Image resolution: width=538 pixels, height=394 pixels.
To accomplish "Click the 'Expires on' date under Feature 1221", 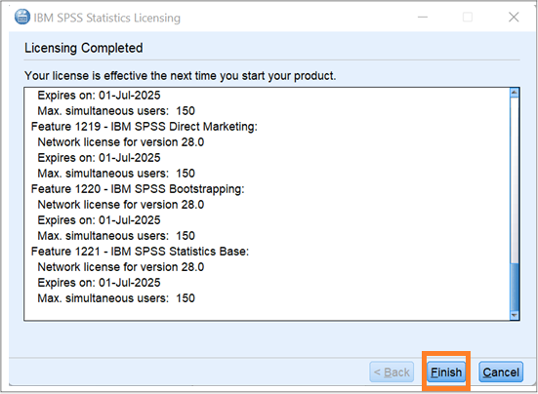I will click(99, 283).
